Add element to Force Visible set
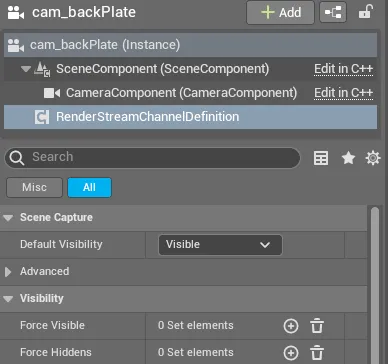This screenshot has height=364, width=388. [x=291, y=326]
